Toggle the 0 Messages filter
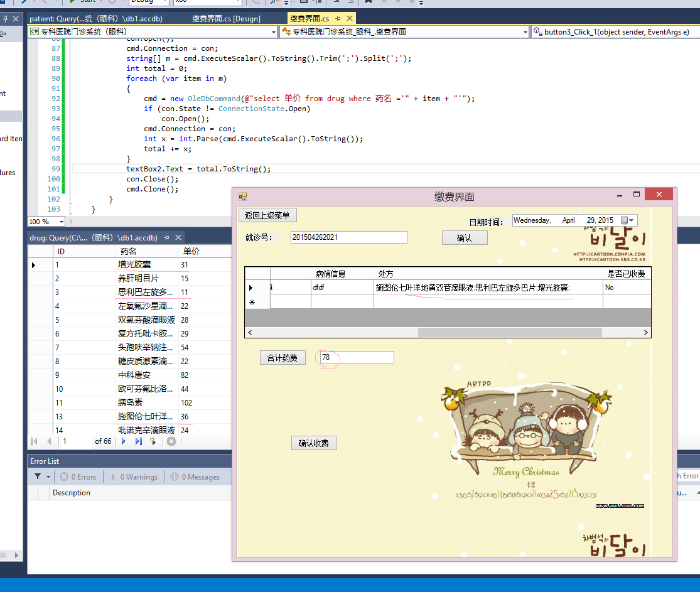 (x=195, y=477)
